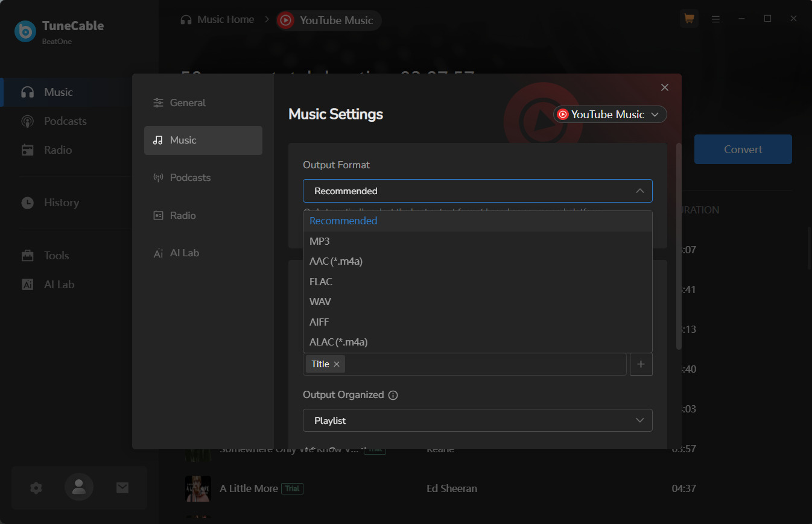
Task: Open the user profile avatar
Action: [79, 488]
